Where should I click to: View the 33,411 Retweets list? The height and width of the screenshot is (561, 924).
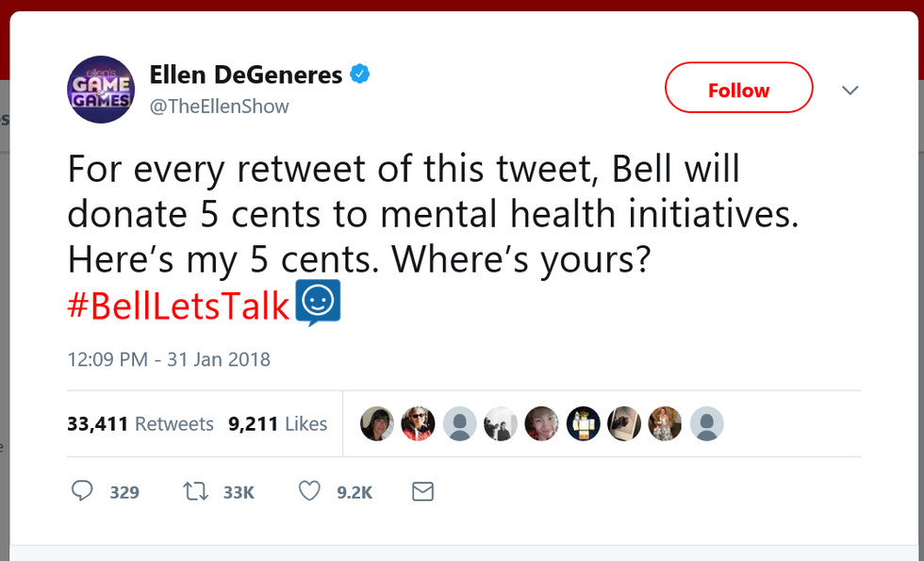(x=140, y=424)
